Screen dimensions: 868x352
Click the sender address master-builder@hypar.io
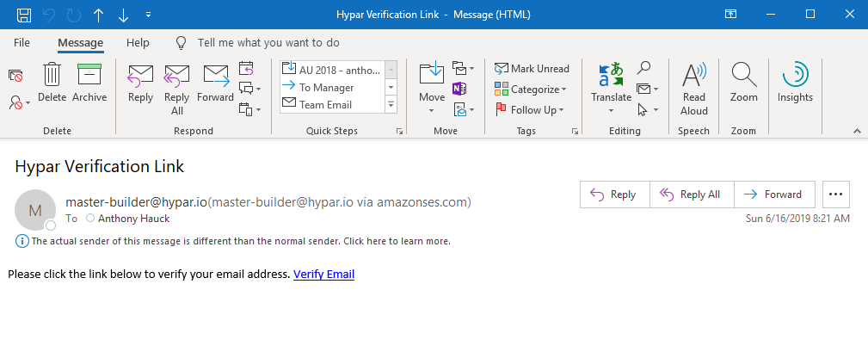coord(136,202)
